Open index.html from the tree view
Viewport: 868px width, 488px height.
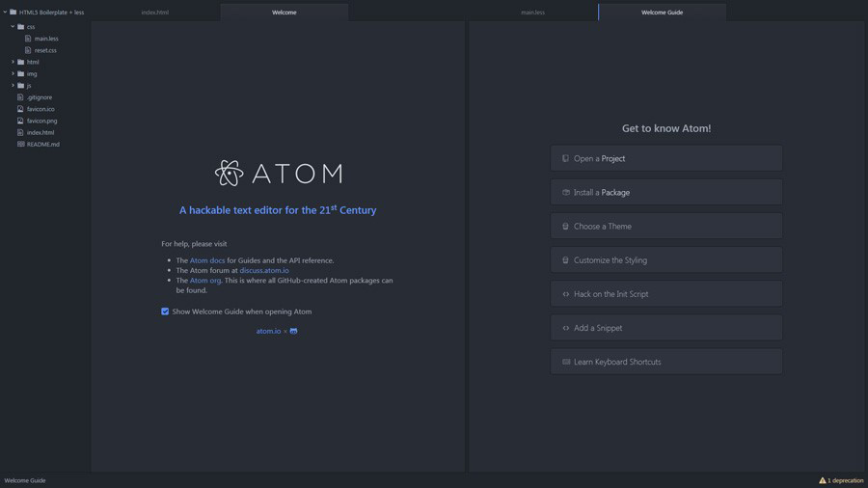(41, 133)
